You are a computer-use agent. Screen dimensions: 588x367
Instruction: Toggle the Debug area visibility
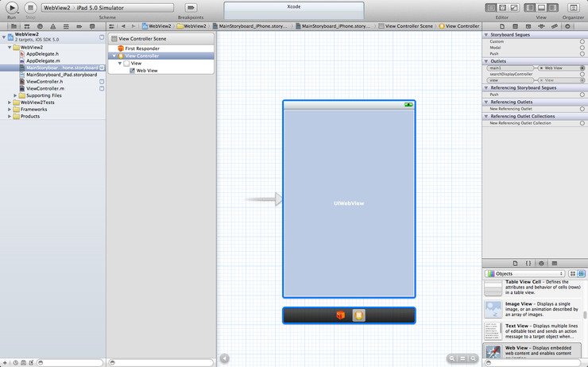[541, 7]
